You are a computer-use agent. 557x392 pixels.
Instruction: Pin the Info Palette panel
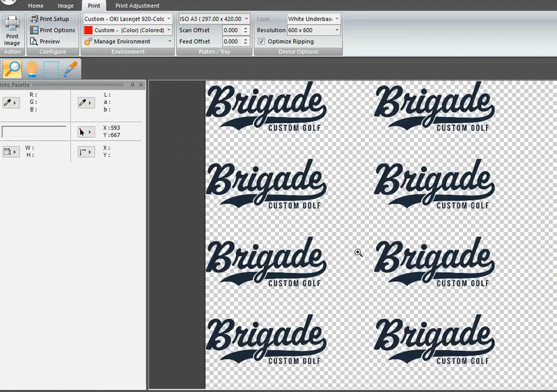[x=132, y=84]
